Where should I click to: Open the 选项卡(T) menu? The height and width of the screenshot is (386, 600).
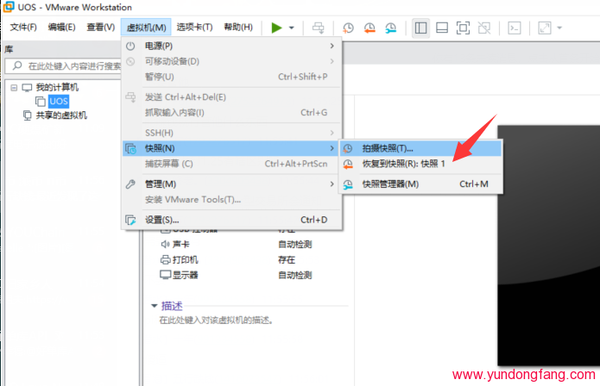pyautogui.click(x=194, y=27)
